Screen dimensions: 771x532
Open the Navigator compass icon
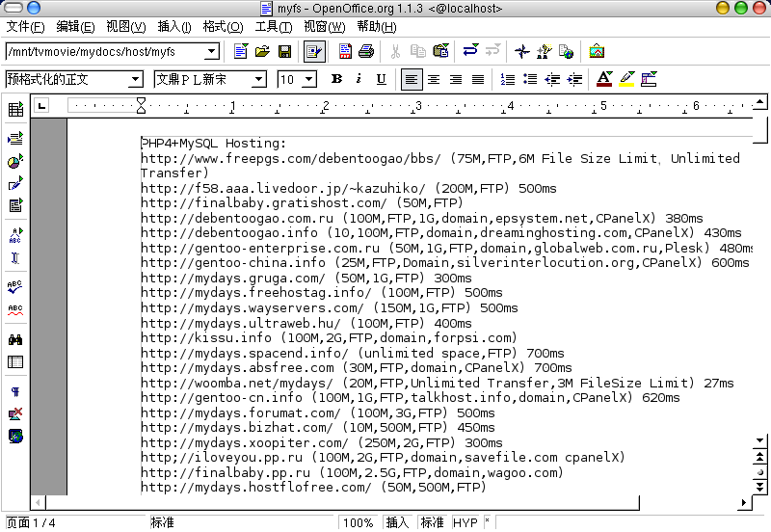521,51
